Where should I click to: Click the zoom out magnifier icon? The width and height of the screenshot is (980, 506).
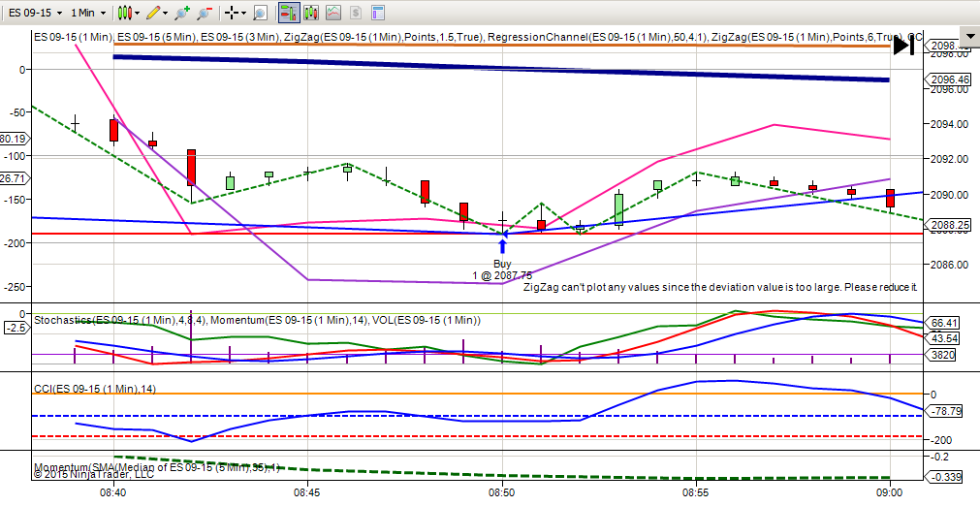click(x=205, y=13)
